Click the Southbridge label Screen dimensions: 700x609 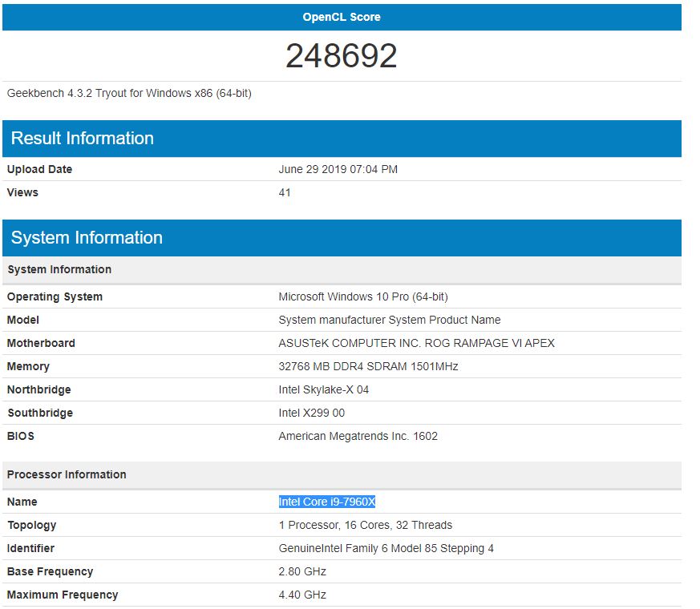(x=40, y=413)
